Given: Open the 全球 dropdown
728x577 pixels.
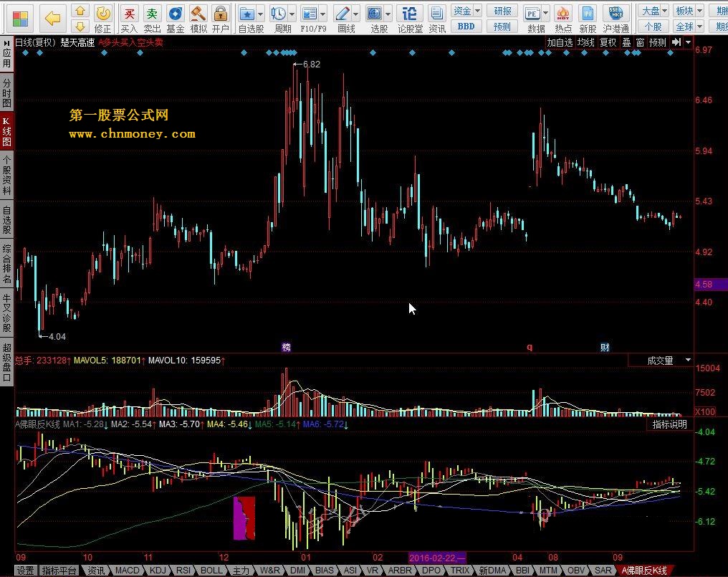Looking at the screenshot, I should (x=689, y=26).
